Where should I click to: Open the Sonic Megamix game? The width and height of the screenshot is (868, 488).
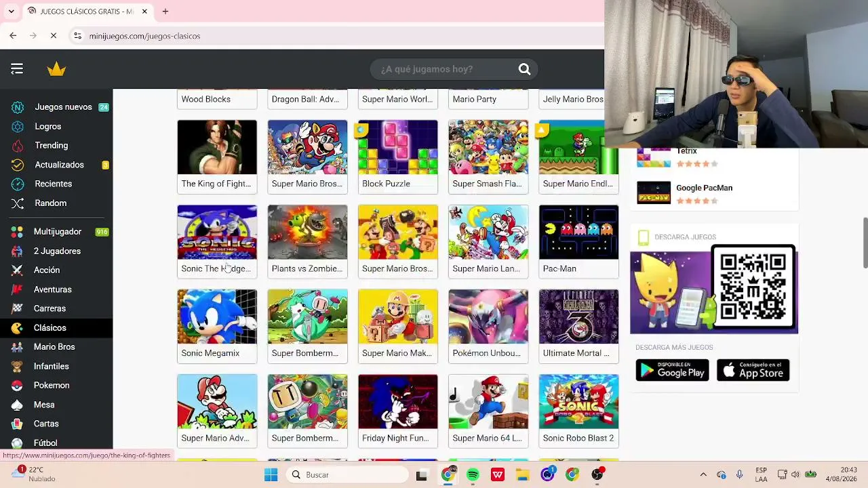pyautogui.click(x=217, y=326)
